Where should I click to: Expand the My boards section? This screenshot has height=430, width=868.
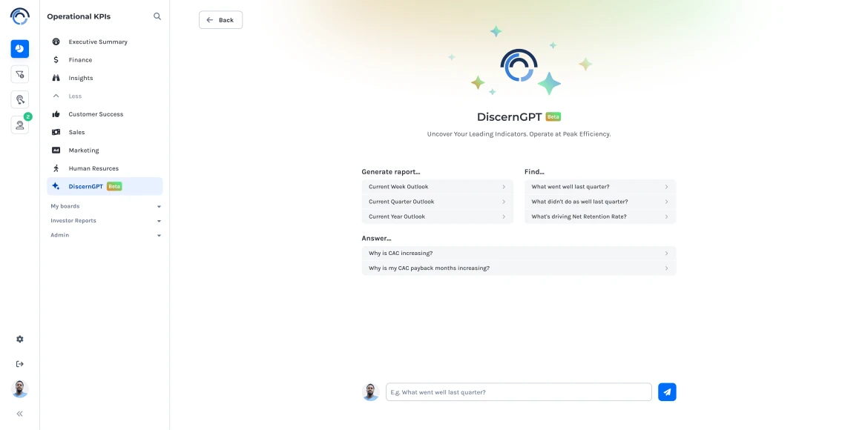pos(105,206)
